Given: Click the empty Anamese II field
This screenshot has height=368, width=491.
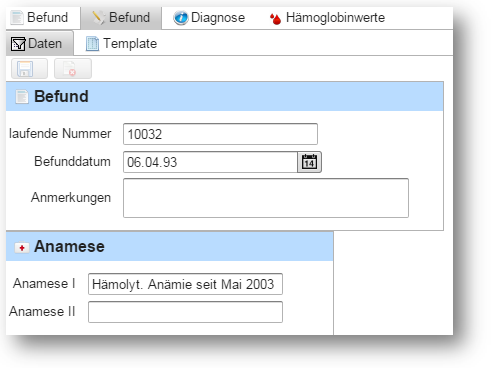Looking at the screenshot, I should tap(185, 312).
